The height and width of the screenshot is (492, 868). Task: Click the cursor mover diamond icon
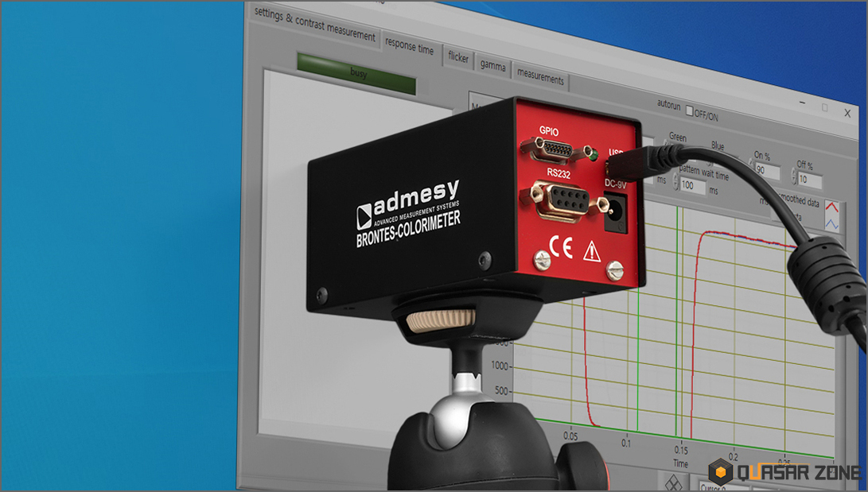click(x=674, y=482)
